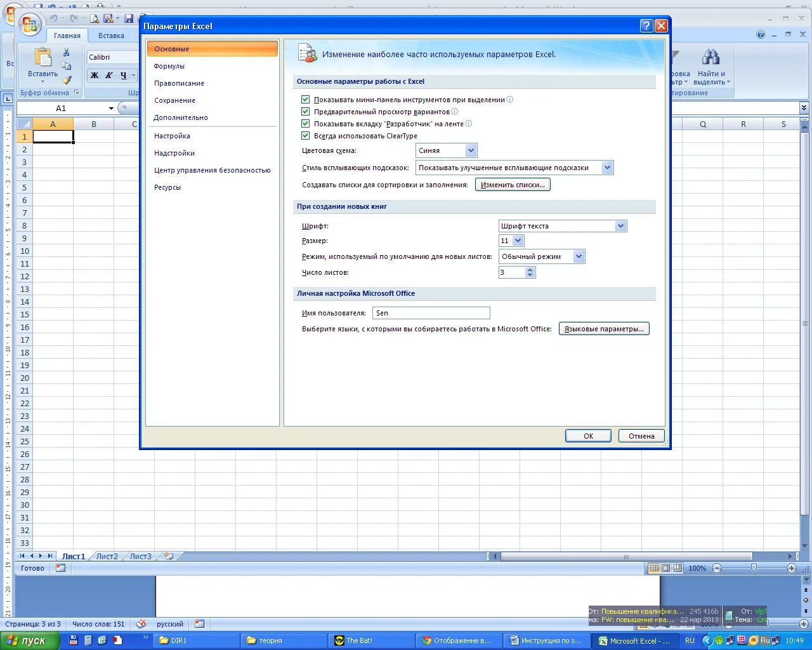Click the Copy icon in clipboard group
Viewport: 812px width, 650px height.
[x=66, y=66]
